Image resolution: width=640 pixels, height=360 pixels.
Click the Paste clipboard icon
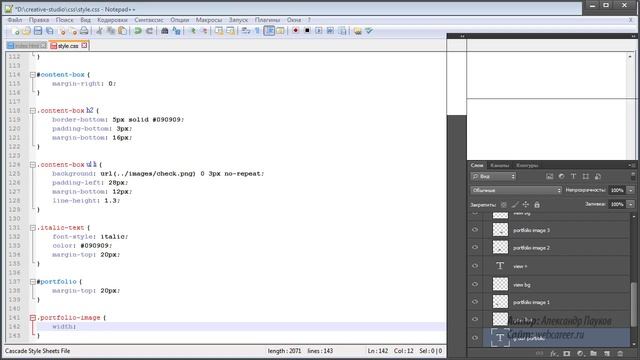[x=122, y=31]
